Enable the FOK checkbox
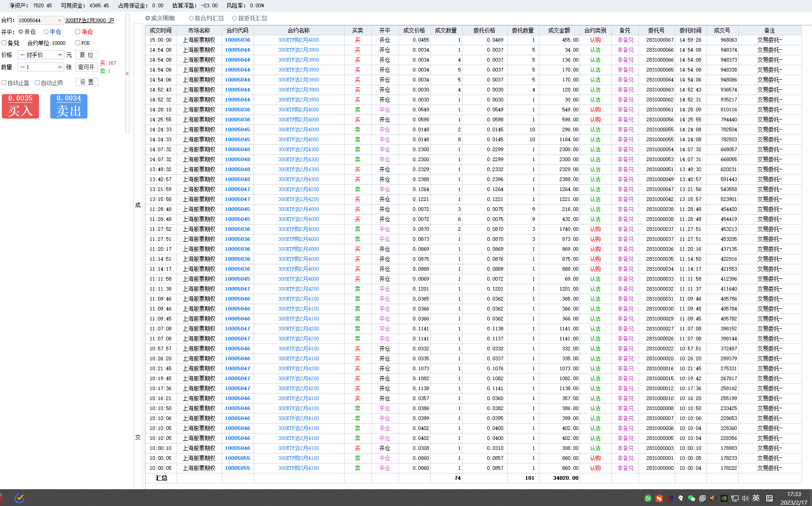Screen dimensions: 812x506 click(x=78, y=43)
